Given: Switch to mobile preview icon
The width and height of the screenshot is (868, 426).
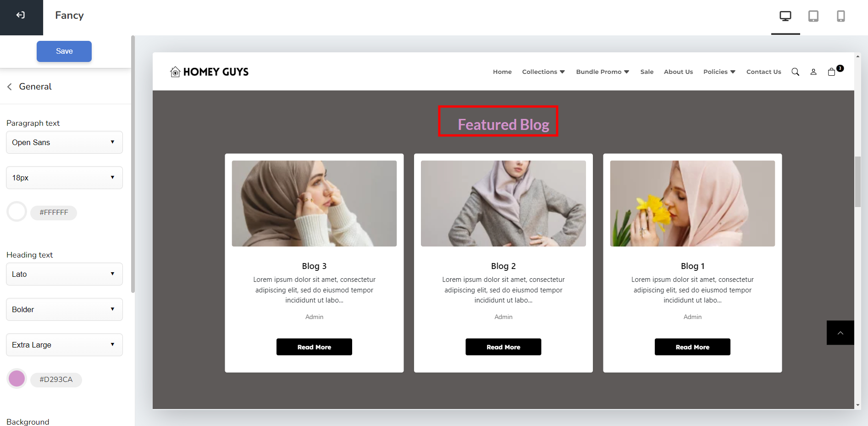Looking at the screenshot, I should point(841,16).
